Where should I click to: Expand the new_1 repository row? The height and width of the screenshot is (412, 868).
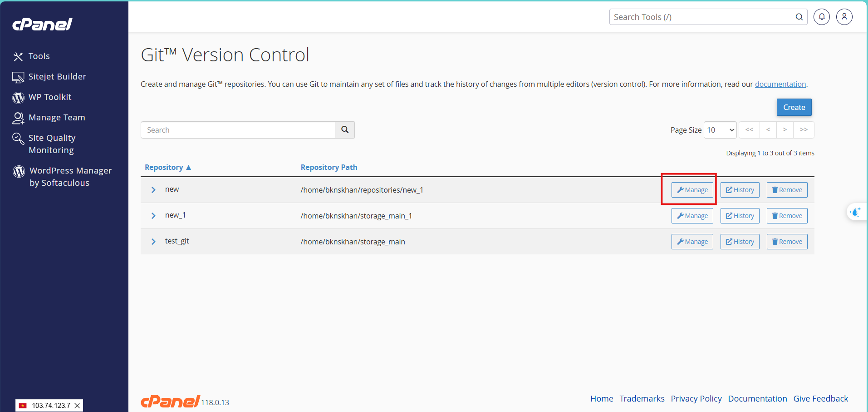[x=153, y=216]
